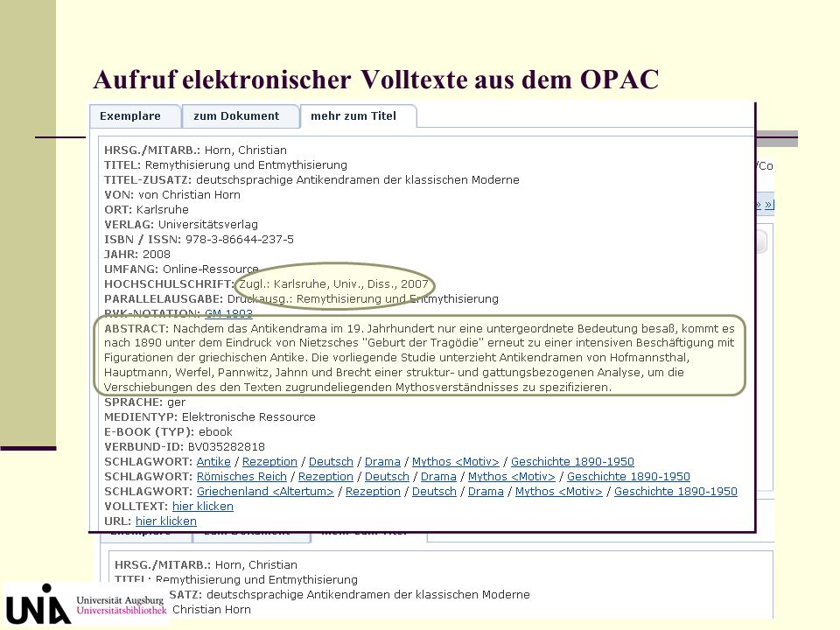The image size is (840, 630).
Task: Click the ORT value Karlsruhe
Action: [x=163, y=209]
